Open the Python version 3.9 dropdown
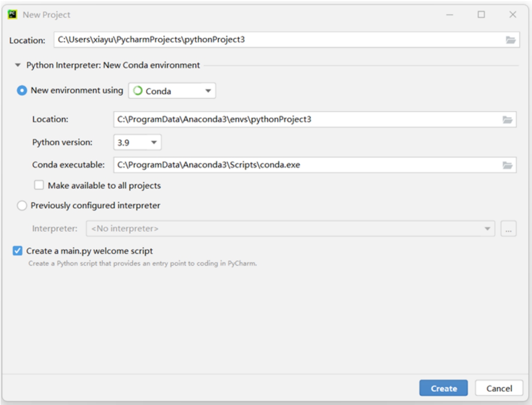The width and height of the screenshot is (532, 405). 138,142
